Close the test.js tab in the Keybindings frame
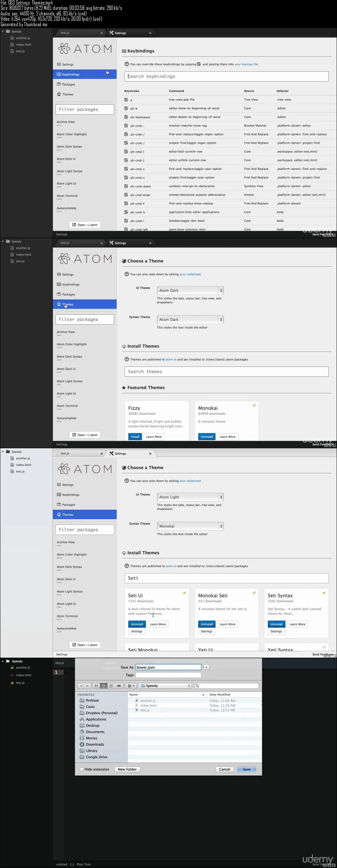 pos(102,33)
